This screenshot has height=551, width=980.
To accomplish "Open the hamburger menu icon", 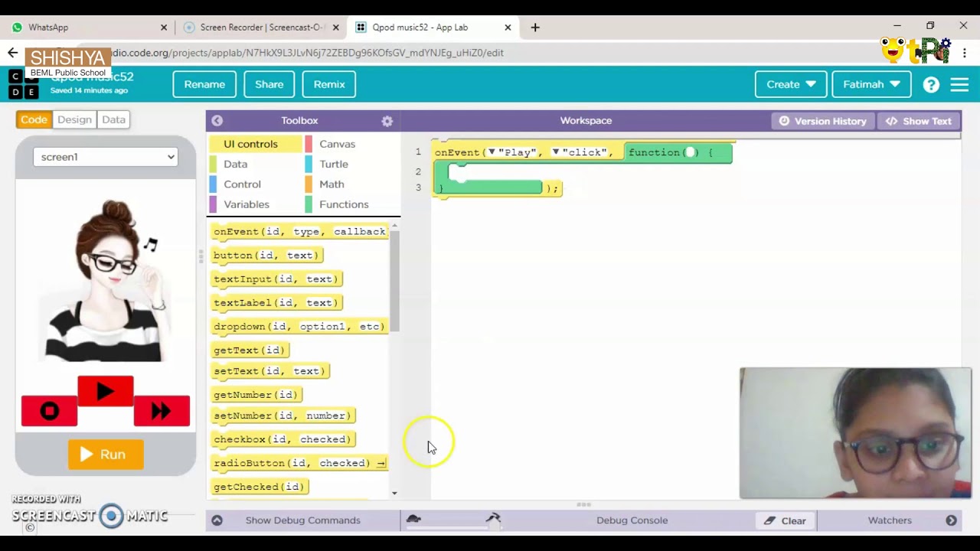I will (959, 85).
